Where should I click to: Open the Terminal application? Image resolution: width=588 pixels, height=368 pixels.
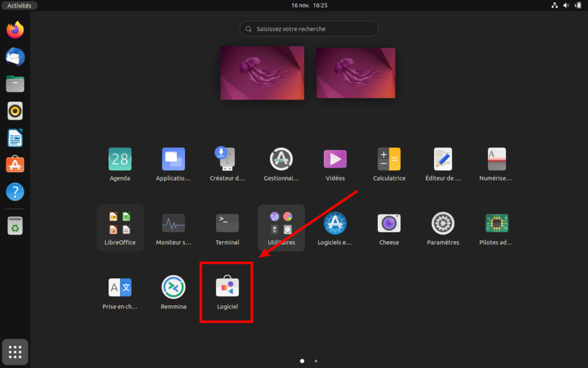point(227,223)
